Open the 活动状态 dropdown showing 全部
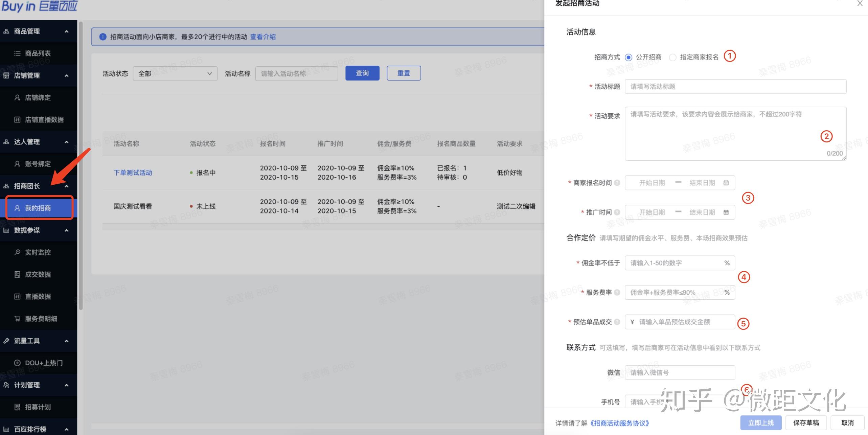The image size is (868, 435). [175, 73]
